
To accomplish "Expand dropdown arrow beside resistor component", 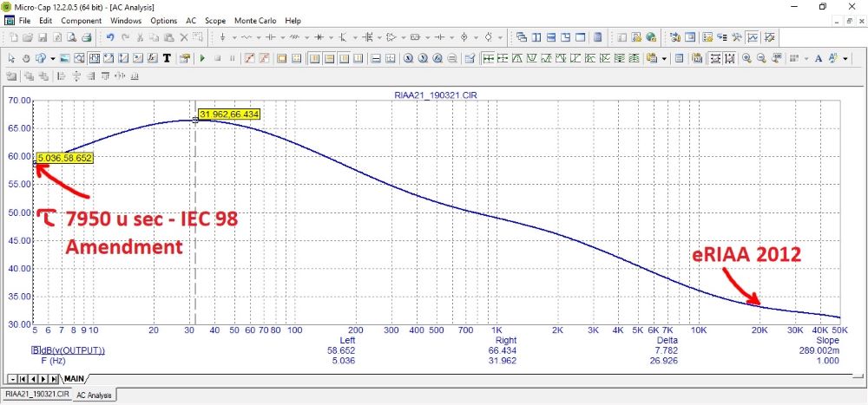I will pyautogui.click(x=260, y=38).
